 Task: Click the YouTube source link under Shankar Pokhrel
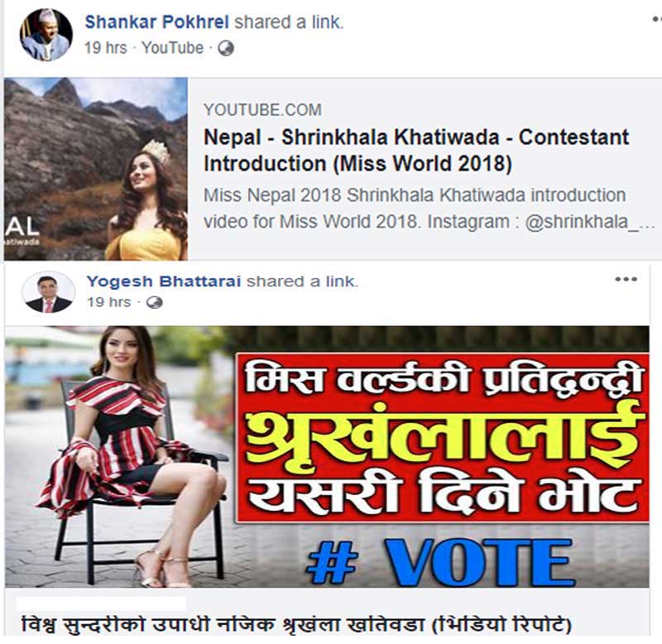[x=172, y=48]
